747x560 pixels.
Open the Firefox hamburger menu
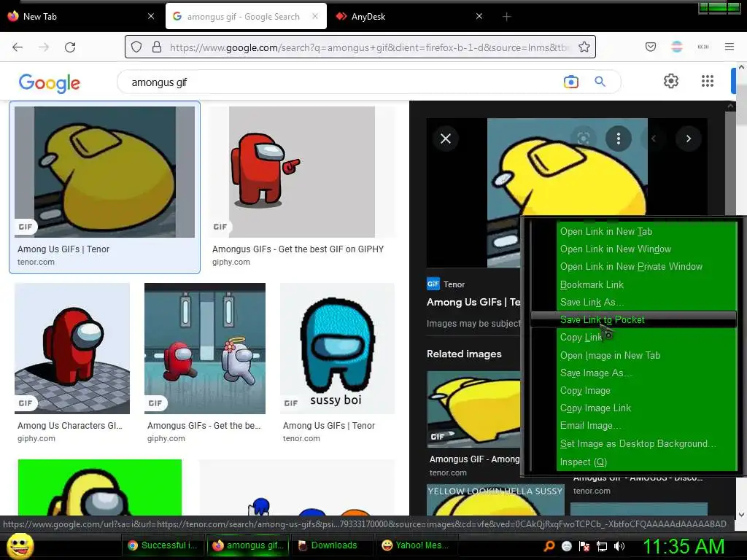click(729, 47)
